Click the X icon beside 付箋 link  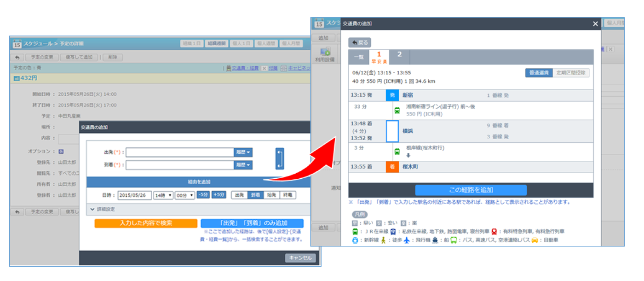[x=264, y=68]
